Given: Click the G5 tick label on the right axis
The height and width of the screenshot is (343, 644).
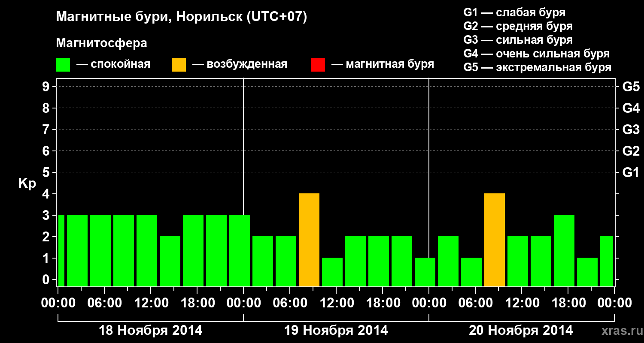Looking at the screenshot, I should point(631,87).
